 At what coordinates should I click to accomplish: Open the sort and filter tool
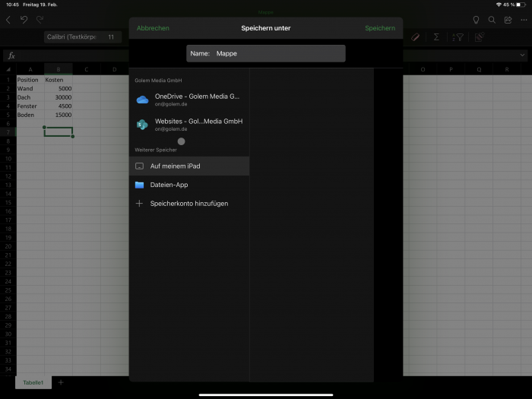458,36
